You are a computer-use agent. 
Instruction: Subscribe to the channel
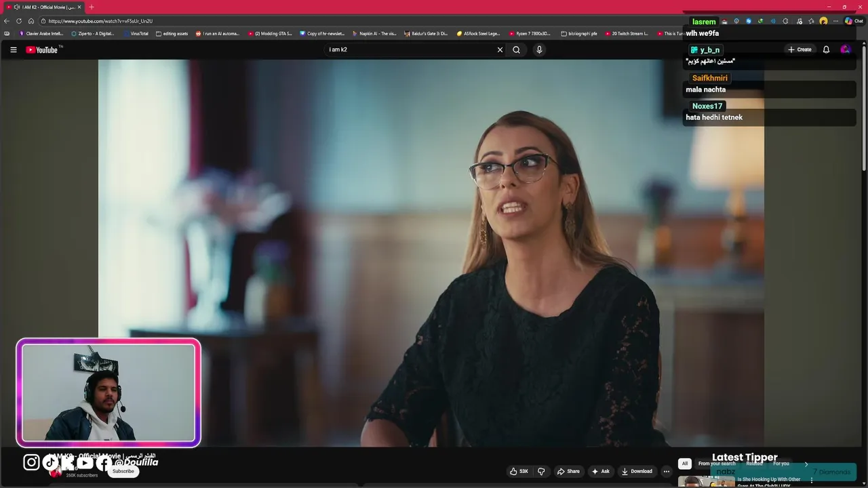tap(123, 471)
